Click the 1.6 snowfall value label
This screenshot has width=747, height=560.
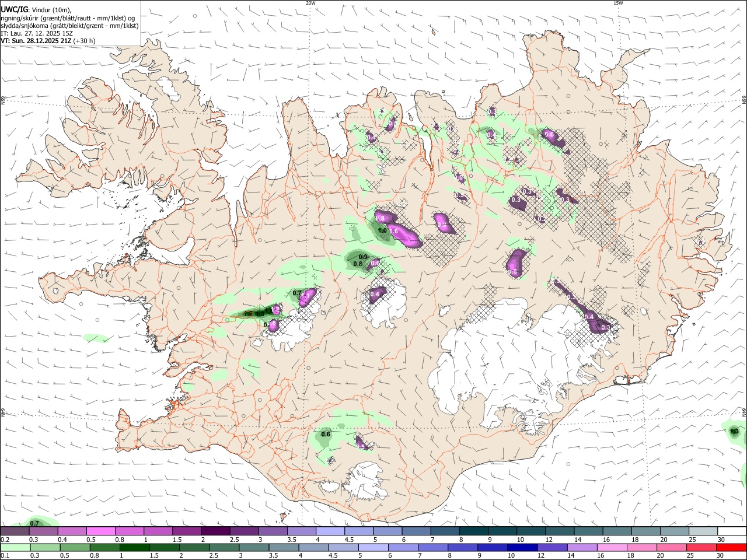(x=393, y=232)
